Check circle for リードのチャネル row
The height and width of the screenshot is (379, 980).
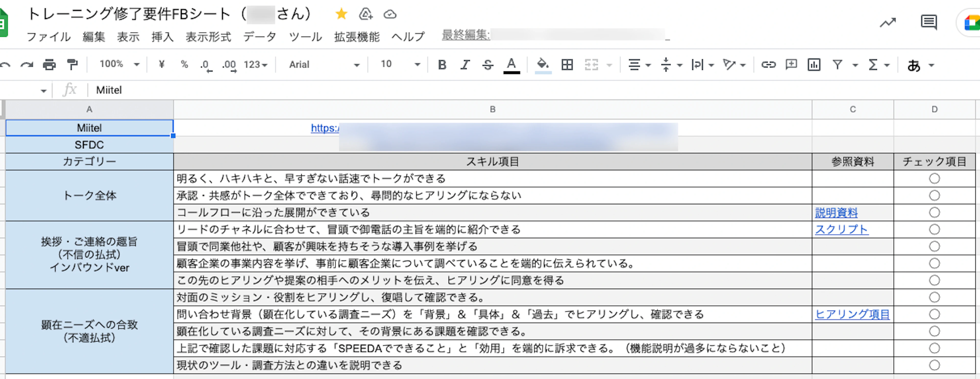point(934,229)
